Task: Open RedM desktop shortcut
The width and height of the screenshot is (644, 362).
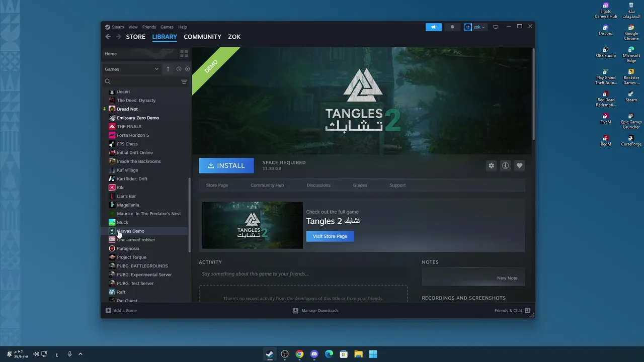Action: (606, 141)
